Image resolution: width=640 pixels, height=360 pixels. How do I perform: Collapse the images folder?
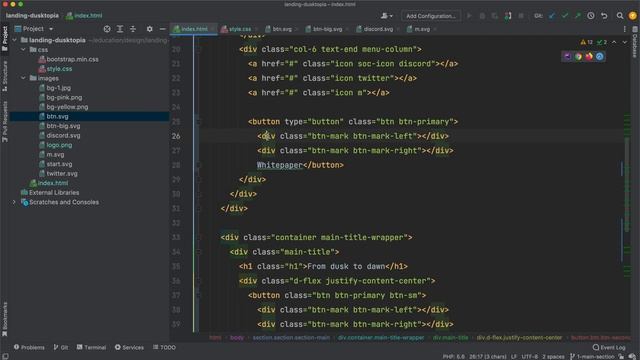(x=23, y=78)
